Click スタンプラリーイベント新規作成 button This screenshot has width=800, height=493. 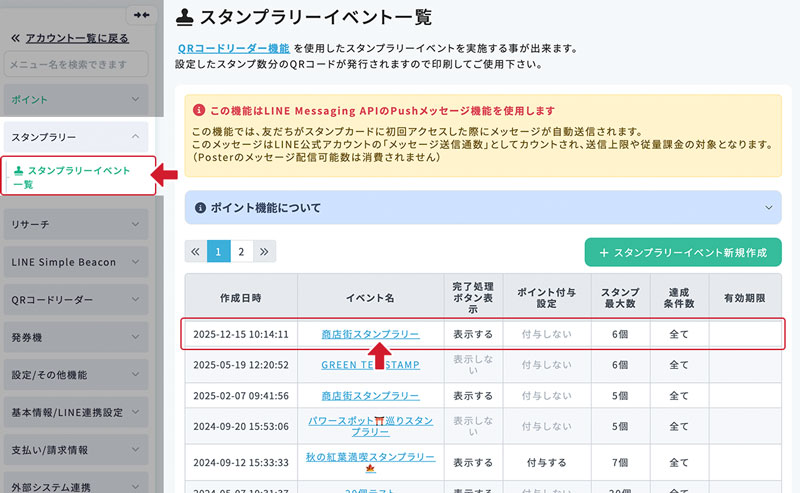click(x=682, y=252)
